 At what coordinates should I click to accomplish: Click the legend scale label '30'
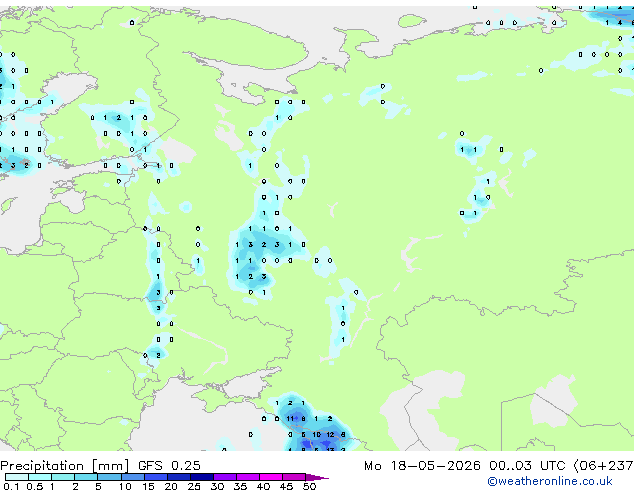pyautogui.click(x=217, y=486)
